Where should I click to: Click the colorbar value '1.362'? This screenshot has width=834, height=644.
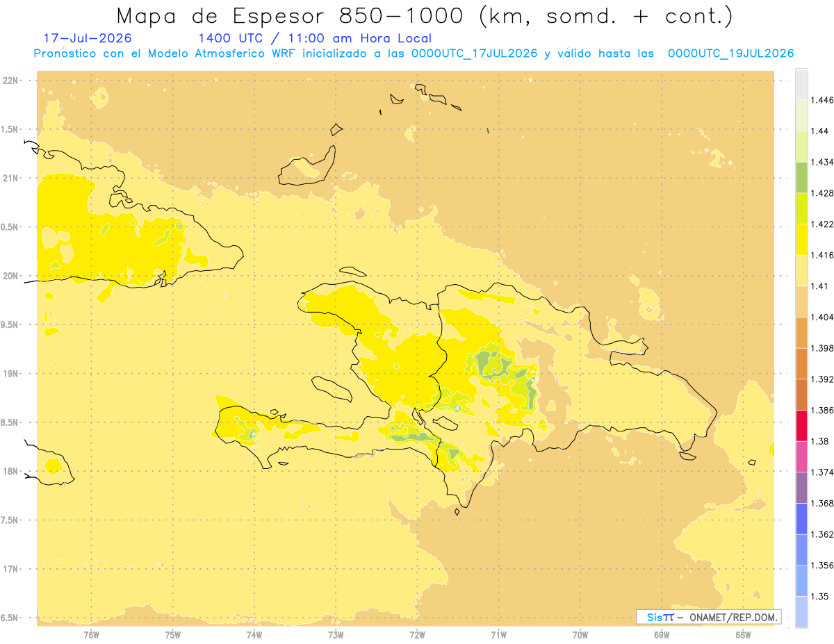pos(822,534)
